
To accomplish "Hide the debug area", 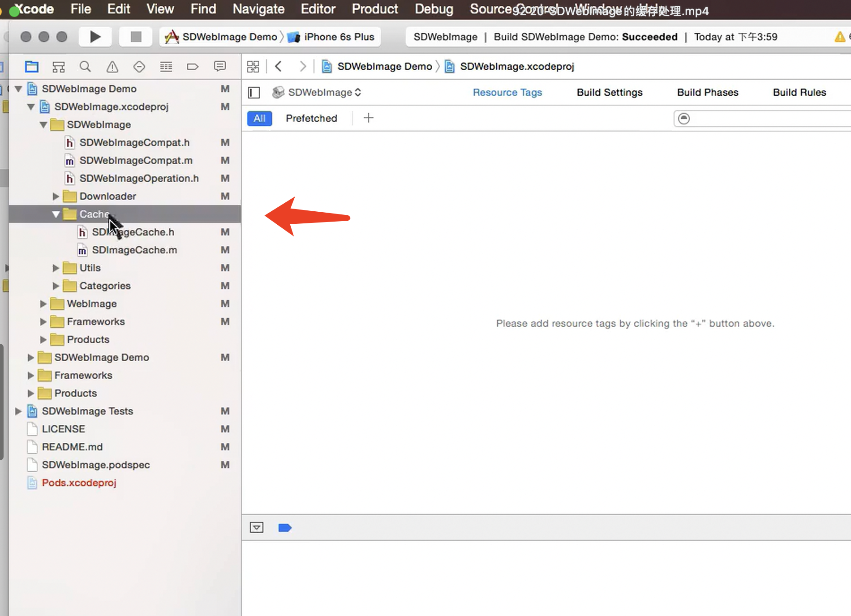I will click(x=257, y=527).
